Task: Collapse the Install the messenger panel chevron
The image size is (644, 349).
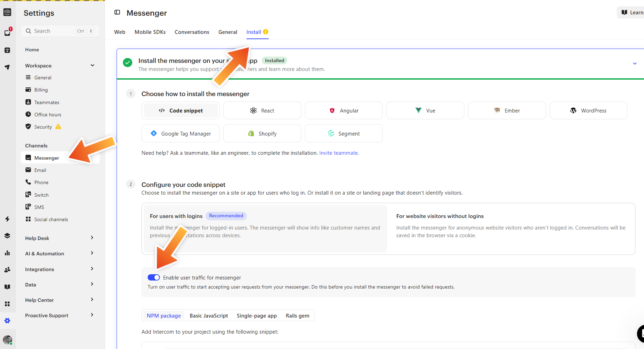Action: [x=635, y=64]
